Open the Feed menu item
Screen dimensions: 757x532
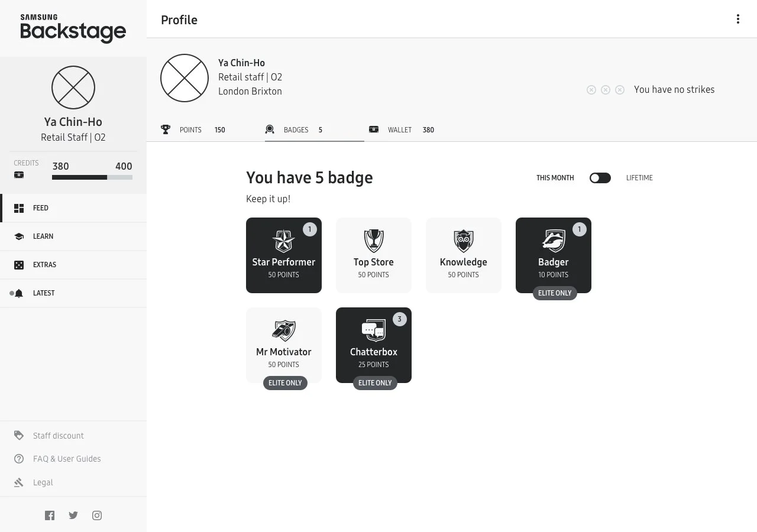coord(73,208)
